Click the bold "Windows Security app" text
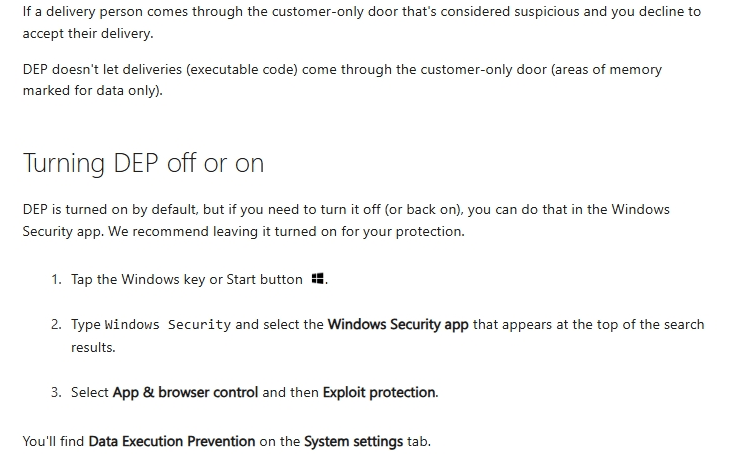Viewport: 737px width, 454px height. pos(398,324)
